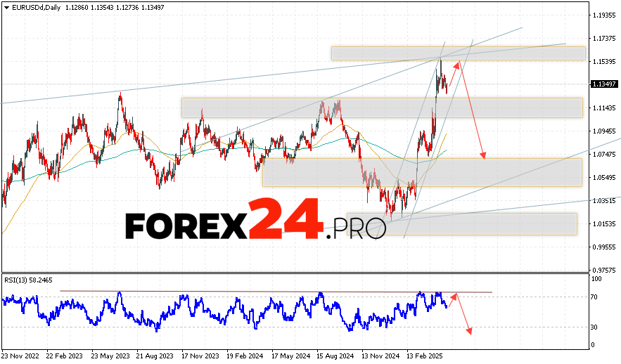Select the 1.17375 price axis label
This screenshot has width=621, height=364.
pos(604,39)
